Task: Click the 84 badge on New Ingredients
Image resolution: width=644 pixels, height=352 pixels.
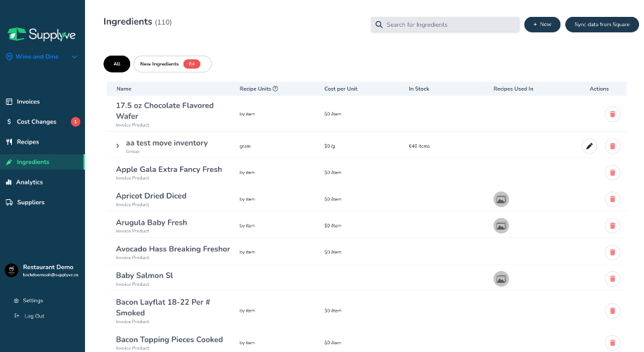Action: (192, 64)
